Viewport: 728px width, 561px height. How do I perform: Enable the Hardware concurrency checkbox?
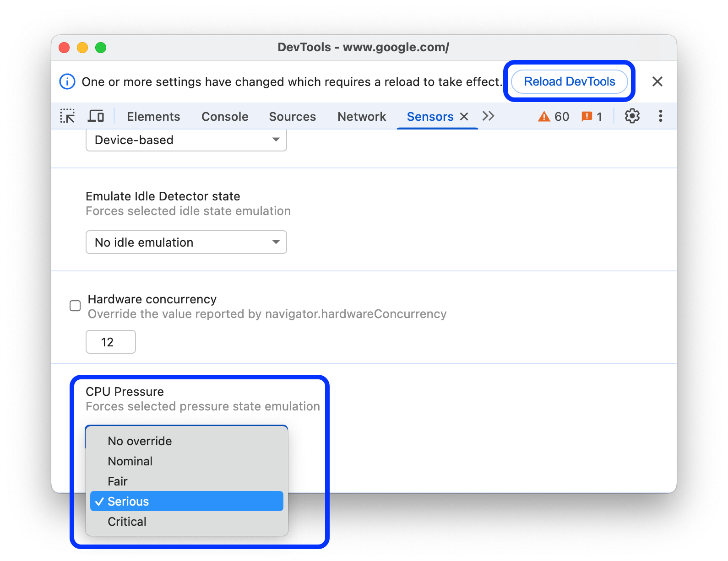click(x=75, y=306)
